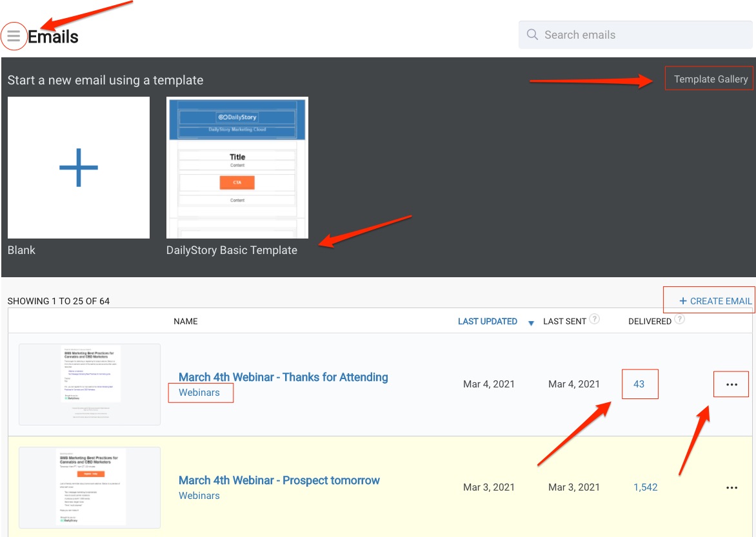Click the 'Start a new email using a template' heading
The width and height of the screenshot is (756, 537).
click(x=105, y=80)
